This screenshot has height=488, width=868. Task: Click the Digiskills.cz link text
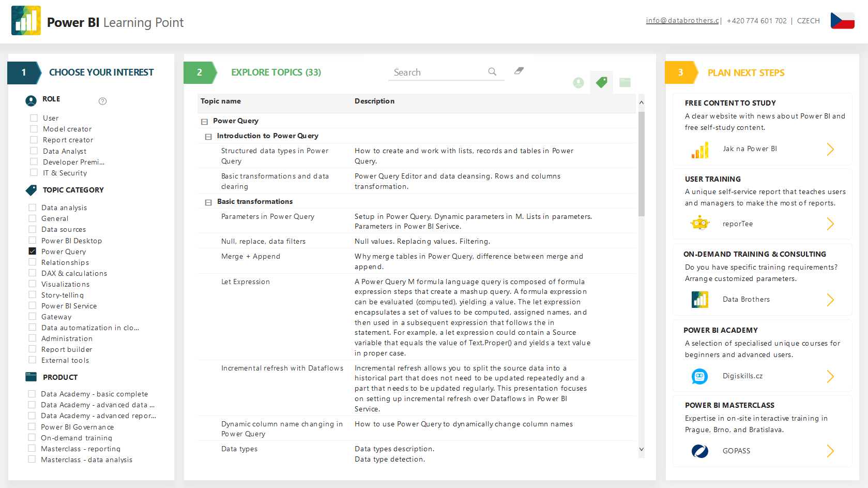[x=742, y=376]
